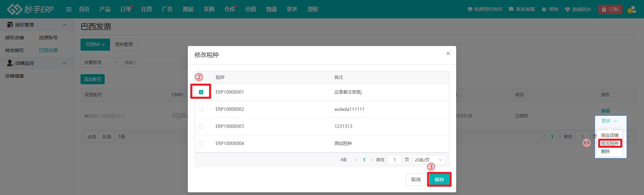Go to next page in dialog pagination
The image size is (644, 195).
click(372, 160)
